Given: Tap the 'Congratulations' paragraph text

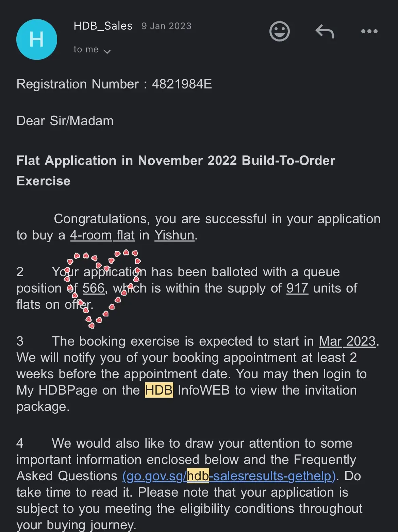Looking at the screenshot, I should tap(217, 219).
